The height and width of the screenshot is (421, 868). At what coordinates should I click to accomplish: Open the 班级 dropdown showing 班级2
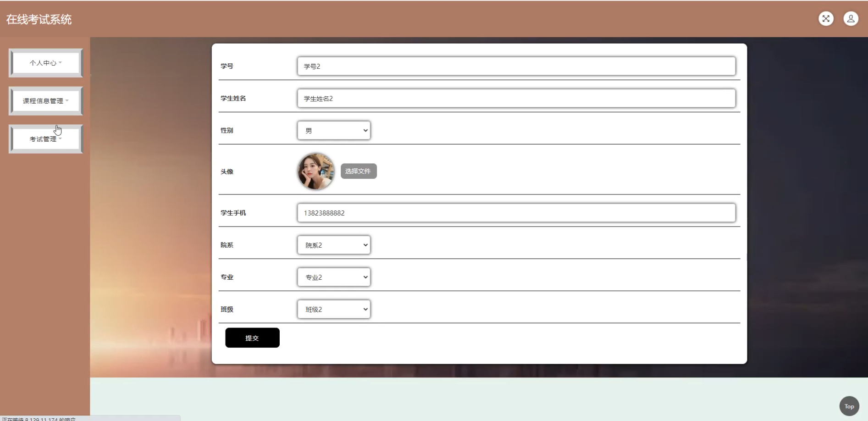334,309
